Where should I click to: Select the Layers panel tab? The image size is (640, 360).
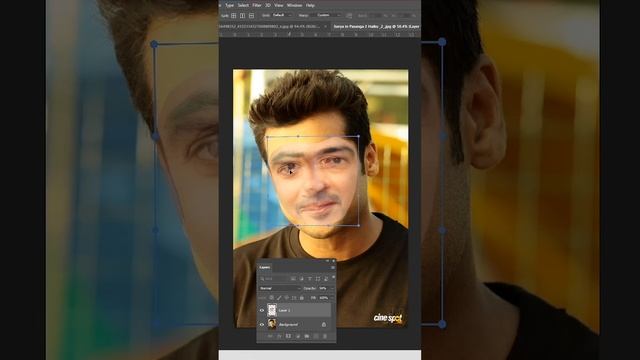264,267
